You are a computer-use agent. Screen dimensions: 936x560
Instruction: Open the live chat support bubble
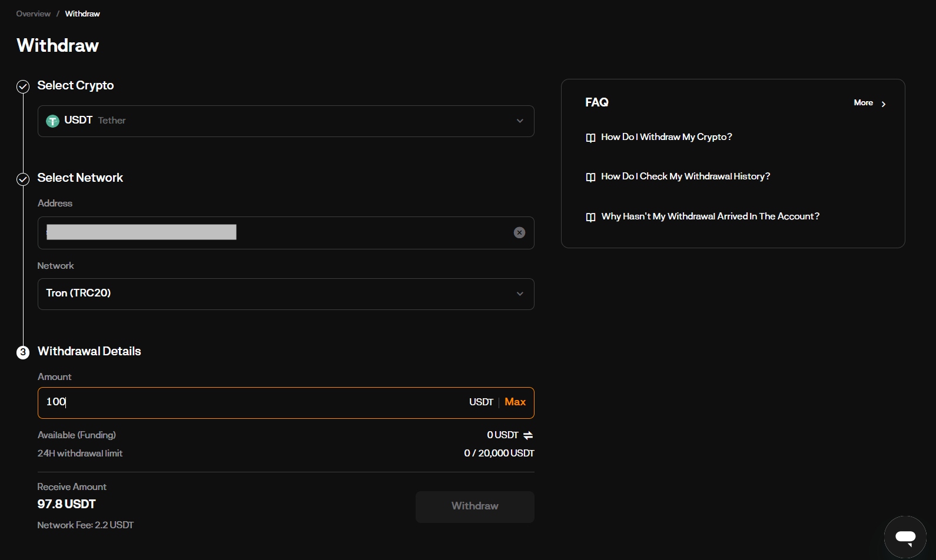(905, 536)
